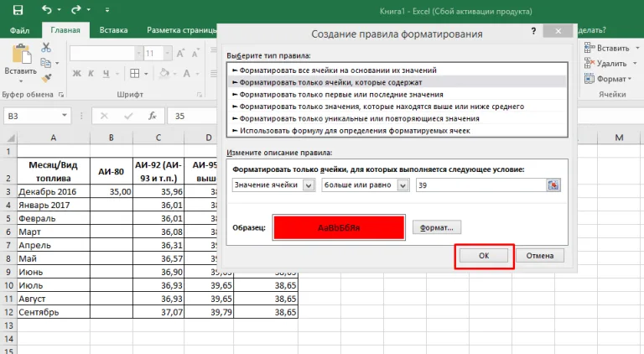Open the redo history dropdown arrow

pos(89,10)
